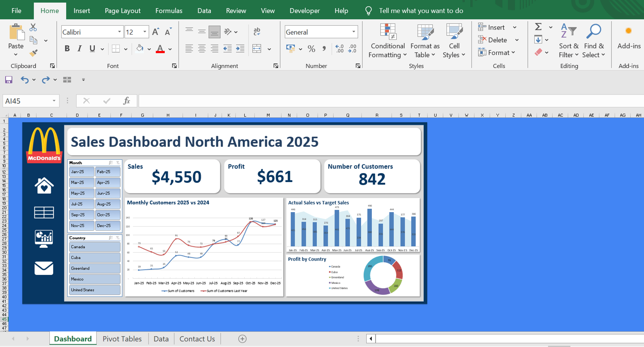Click the Increase Font Size icon
The height and width of the screenshot is (347, 644).
coord(155,32)
